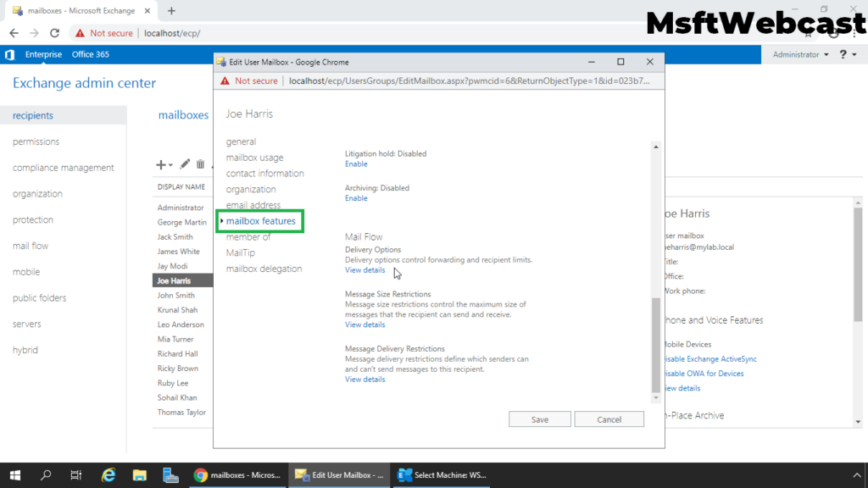Enable Litigation hold

[x=356, y=164]
